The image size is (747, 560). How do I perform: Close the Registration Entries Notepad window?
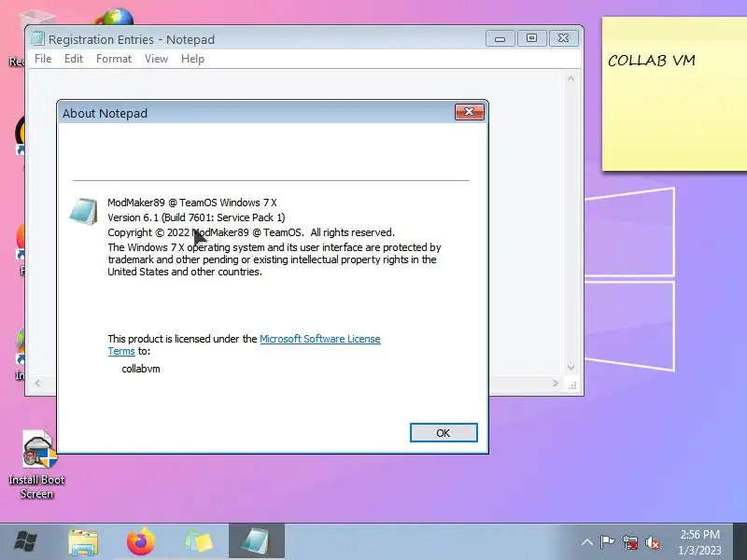coord(564,38)
